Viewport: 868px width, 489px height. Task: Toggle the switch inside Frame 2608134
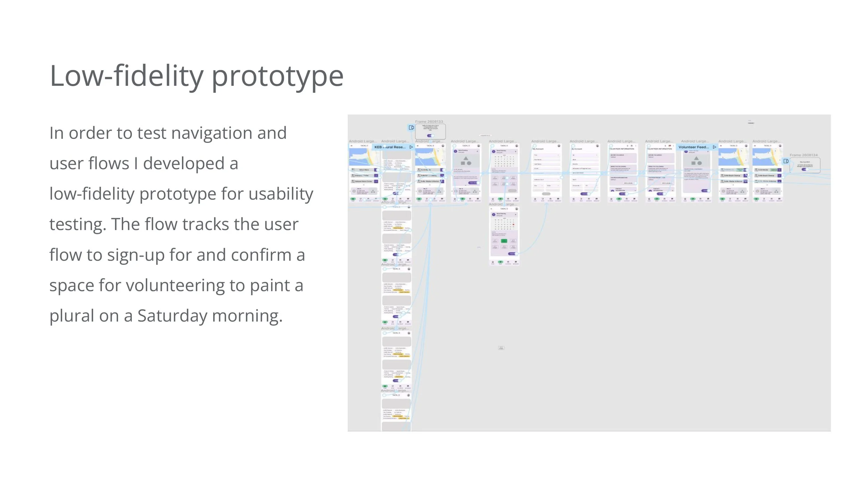tap(805, 169)
